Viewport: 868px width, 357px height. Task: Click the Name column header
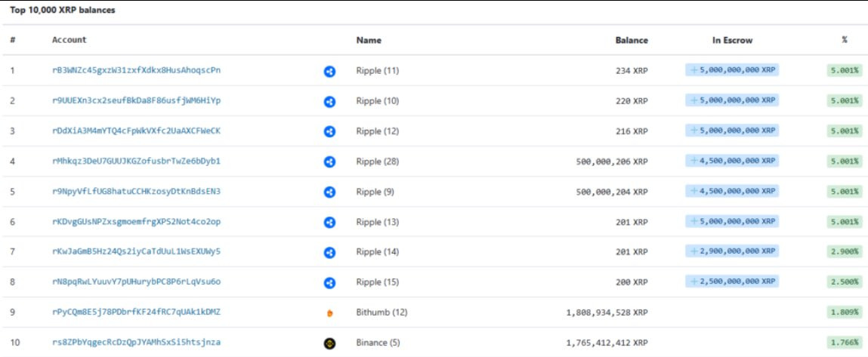(369, 40)
